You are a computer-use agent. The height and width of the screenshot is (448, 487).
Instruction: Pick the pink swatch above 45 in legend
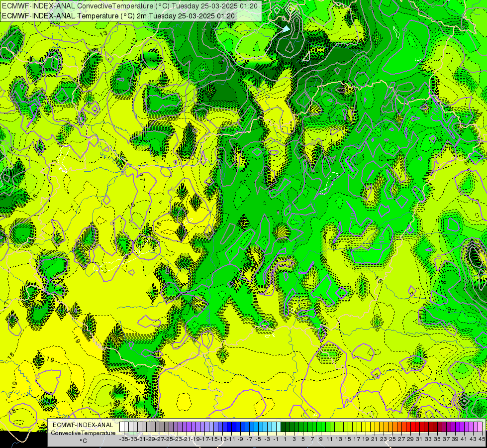pos(480,427)
